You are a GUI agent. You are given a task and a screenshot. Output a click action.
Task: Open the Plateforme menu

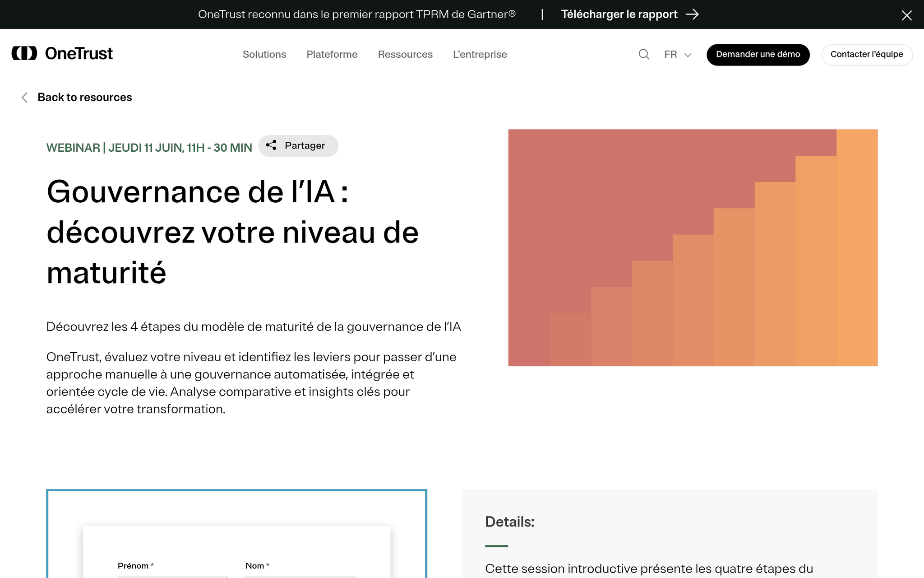click(x=332, y=54)
